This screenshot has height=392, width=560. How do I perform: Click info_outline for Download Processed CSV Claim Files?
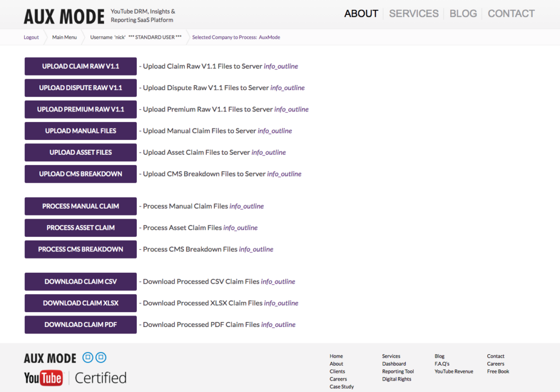pos(278,282)
